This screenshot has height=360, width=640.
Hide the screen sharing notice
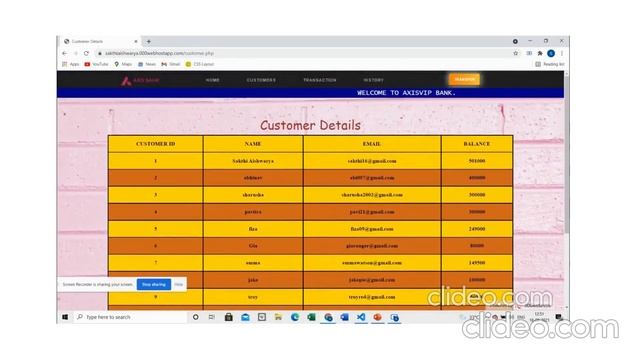coord(178,284)
